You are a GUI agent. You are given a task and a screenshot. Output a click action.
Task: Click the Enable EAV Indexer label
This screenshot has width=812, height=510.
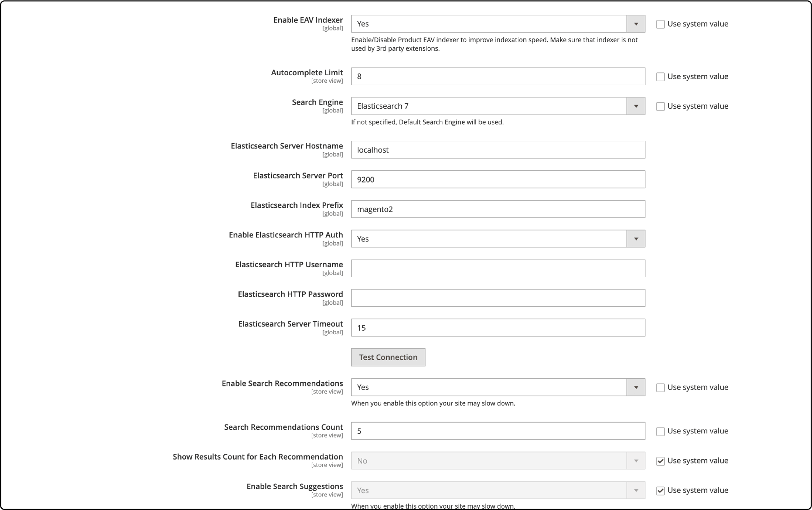308,20
